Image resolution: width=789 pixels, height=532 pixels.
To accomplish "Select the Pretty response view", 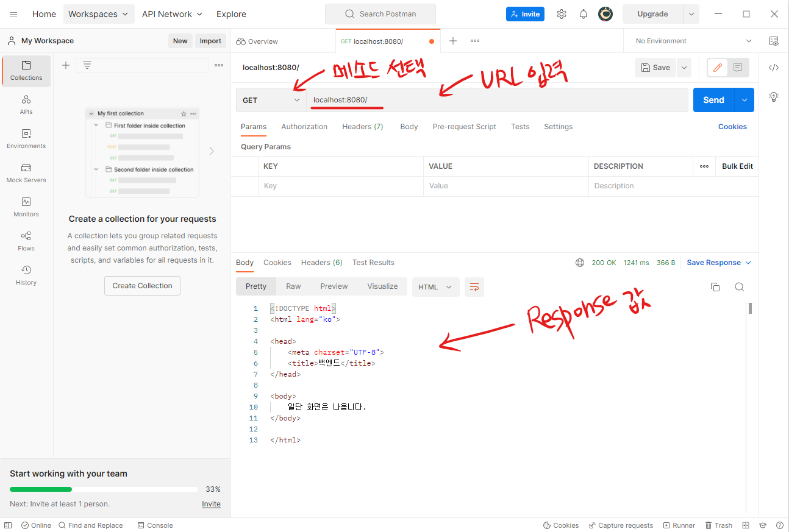I will pyautogui.click(x=256, y=286).
